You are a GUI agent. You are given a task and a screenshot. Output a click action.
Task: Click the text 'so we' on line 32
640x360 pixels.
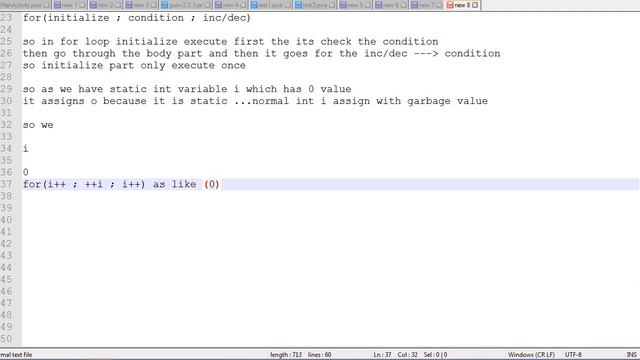point(38,125)
